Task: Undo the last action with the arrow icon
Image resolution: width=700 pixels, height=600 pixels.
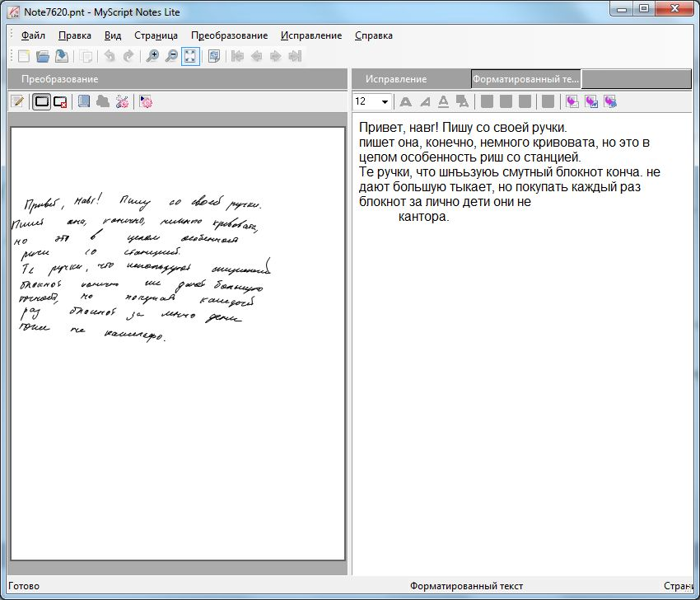Action: (x=110, y=56)
